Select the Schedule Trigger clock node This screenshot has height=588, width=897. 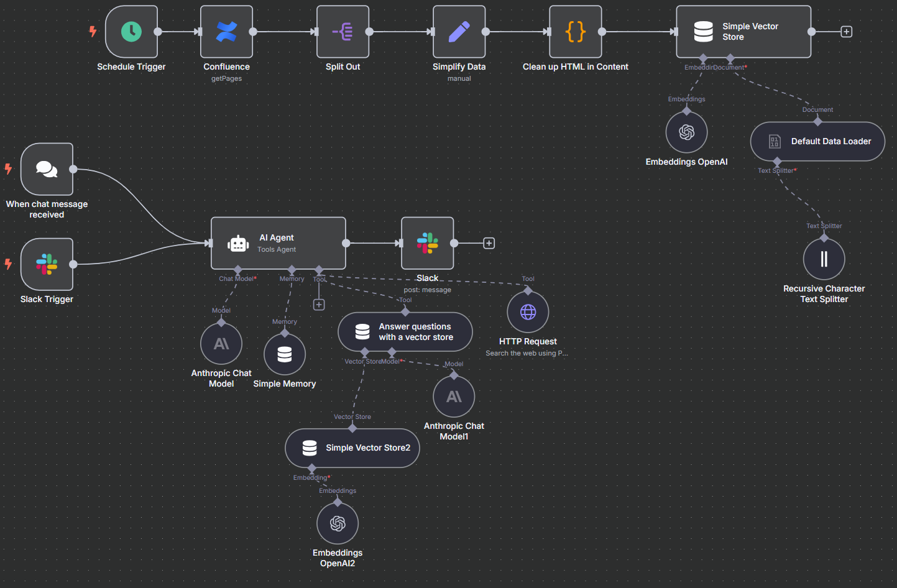(x=131, y=32)
